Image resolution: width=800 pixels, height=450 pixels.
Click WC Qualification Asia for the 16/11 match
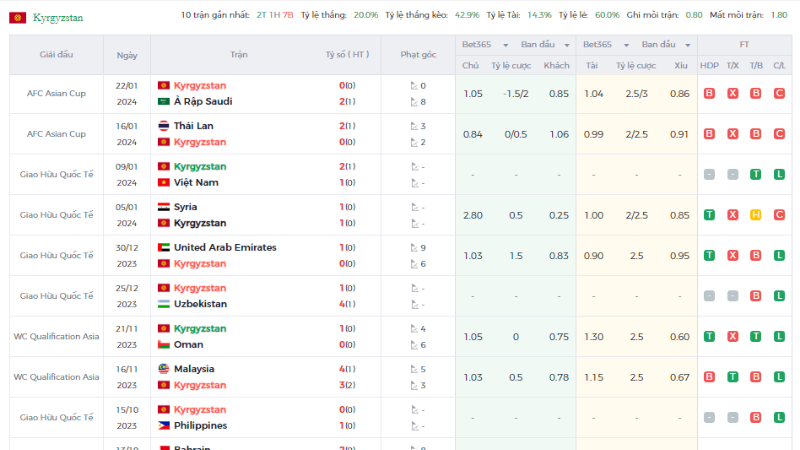[x=56, y=377]
